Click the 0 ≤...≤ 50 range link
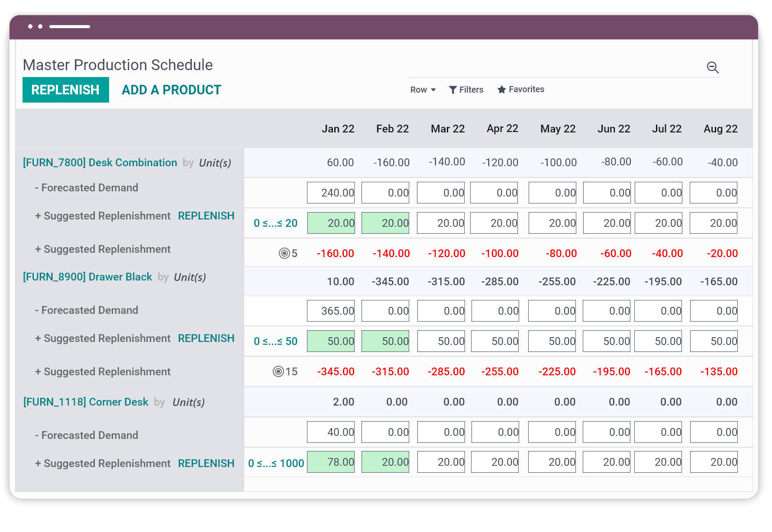Viewport: 772px width, 532px height. click(x=275, y=341)
